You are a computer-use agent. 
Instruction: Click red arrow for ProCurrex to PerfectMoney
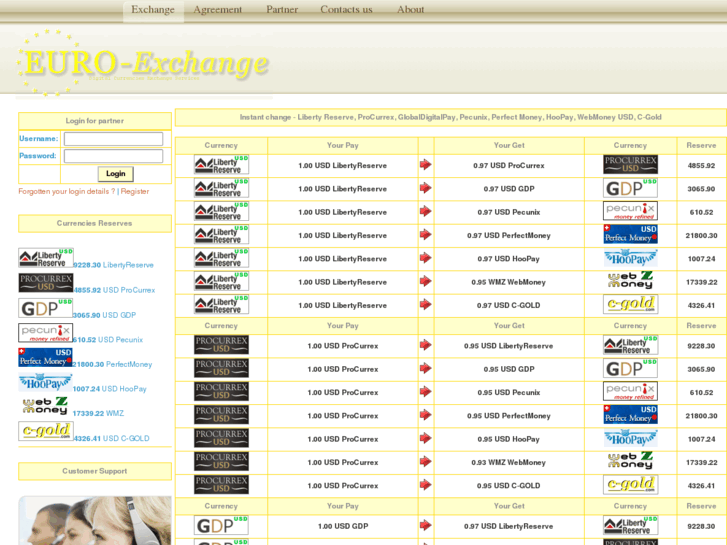pos(426,415)
